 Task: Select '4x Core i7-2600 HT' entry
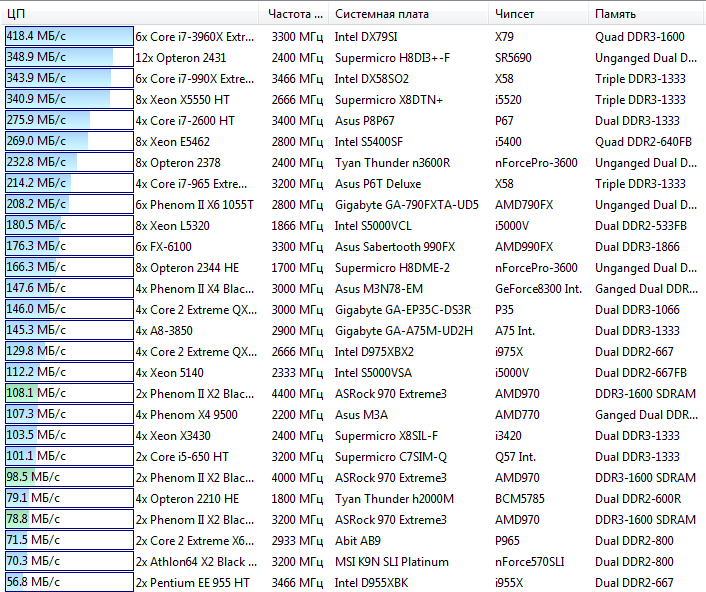185,121
